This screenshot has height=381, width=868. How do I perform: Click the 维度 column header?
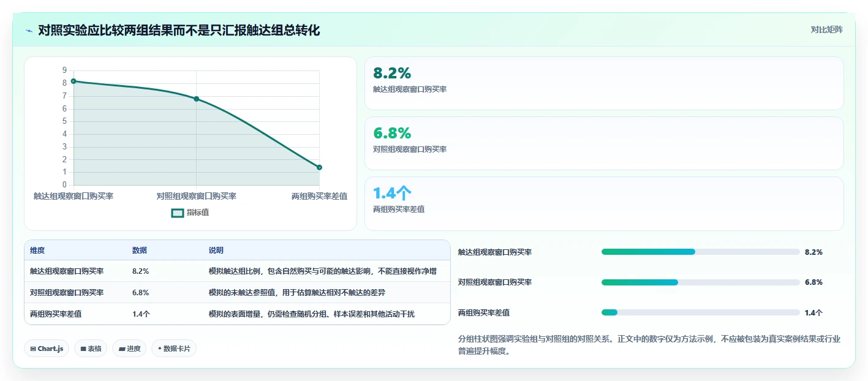click(x=37, y=251)
